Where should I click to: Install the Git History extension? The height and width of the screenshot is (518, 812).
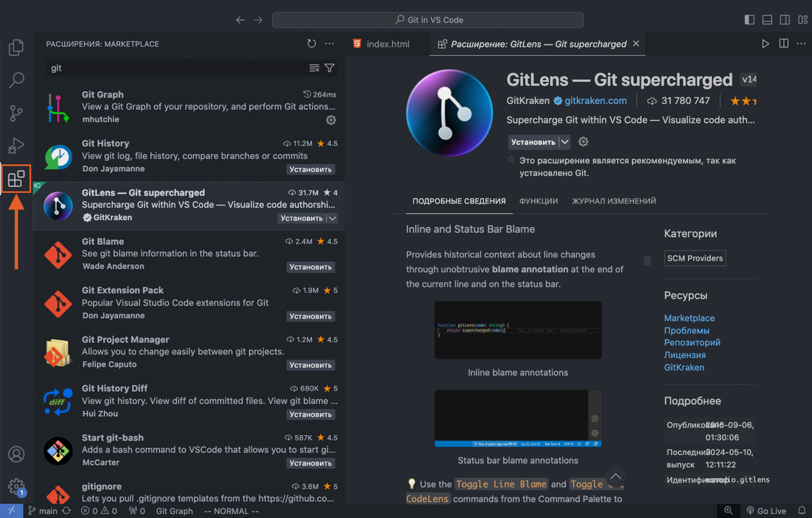[311, 169]
